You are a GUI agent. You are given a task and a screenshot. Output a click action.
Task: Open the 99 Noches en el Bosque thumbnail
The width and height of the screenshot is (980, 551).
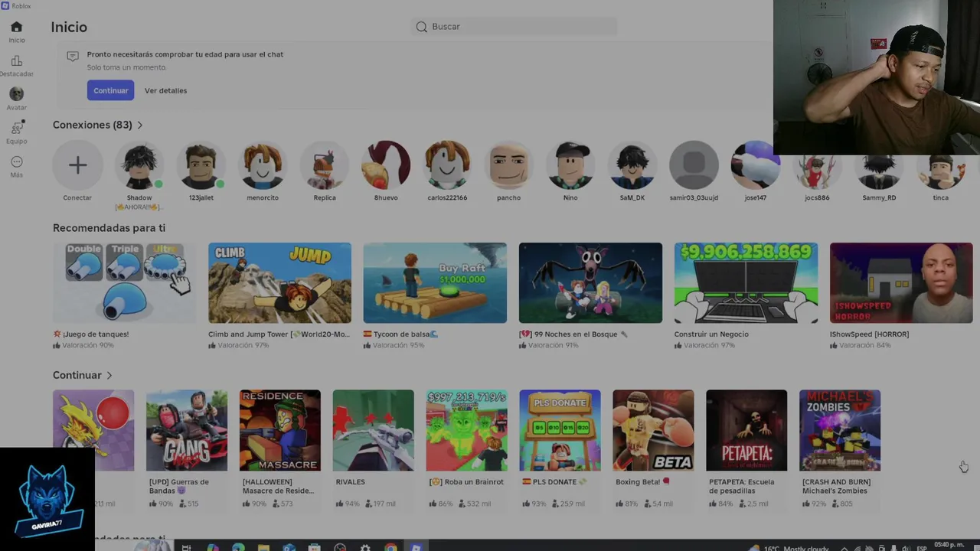click(590, 283)
